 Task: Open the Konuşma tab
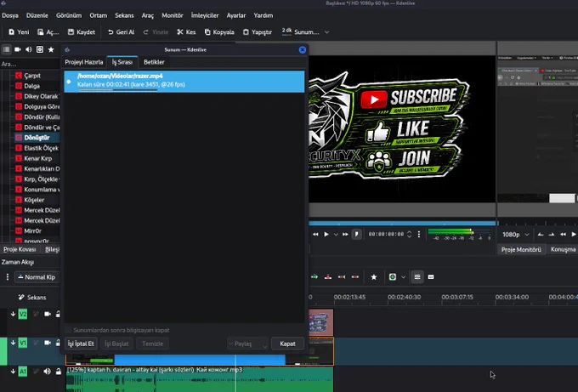point(563,250)
